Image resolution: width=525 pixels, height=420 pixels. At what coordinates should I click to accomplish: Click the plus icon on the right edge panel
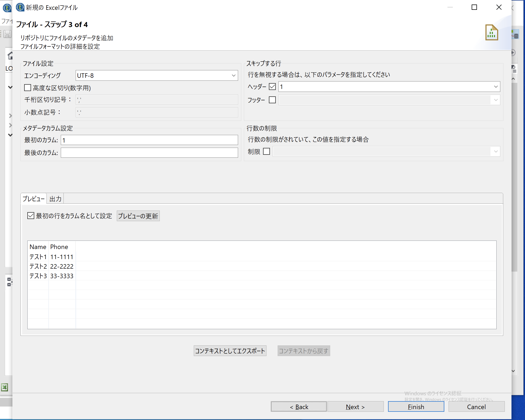click(x=513, y=53)
